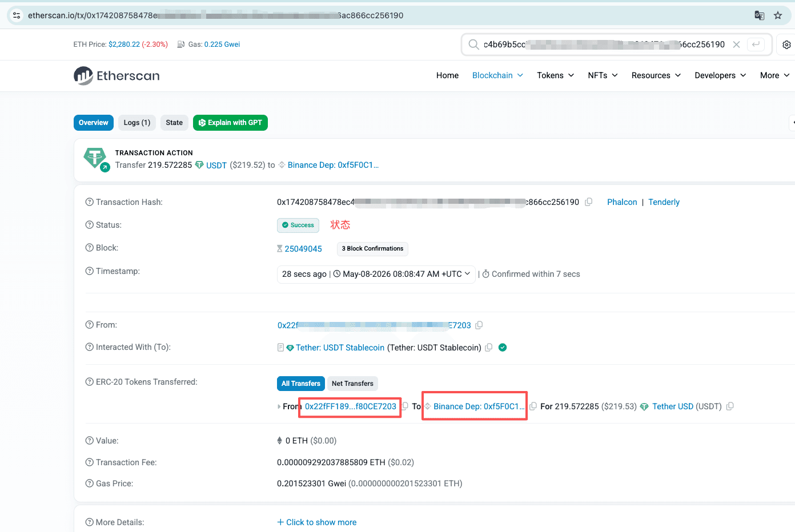Open the Resources dropdown menu

tap(656, 75)
